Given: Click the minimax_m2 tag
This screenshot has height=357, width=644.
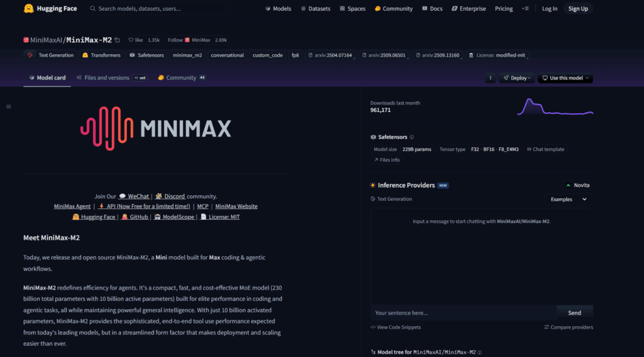Looking at the screenshot, I should [x=187, y=55].
